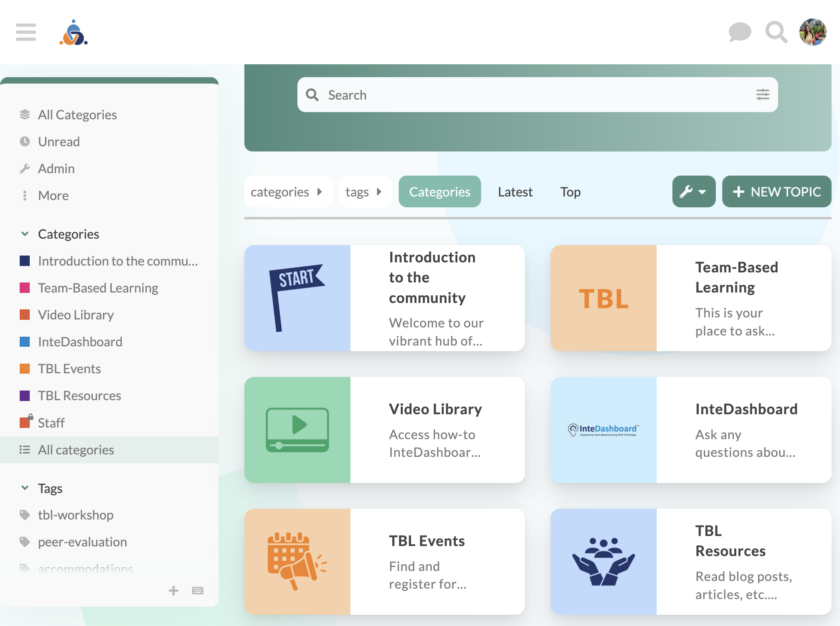
Task: Click the community logo icon
Action: 74,32
